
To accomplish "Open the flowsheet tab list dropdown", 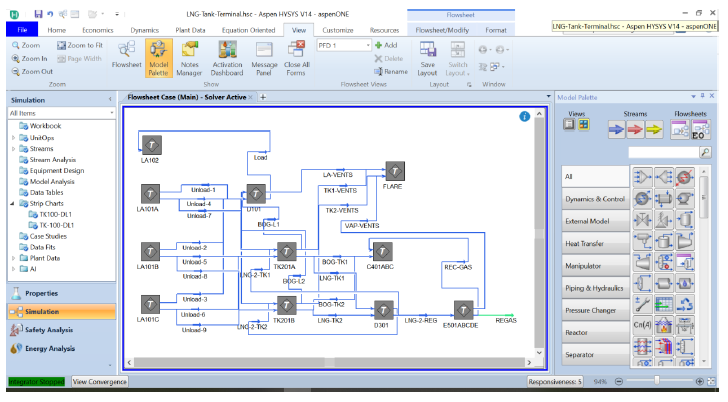I will point(548,97).
